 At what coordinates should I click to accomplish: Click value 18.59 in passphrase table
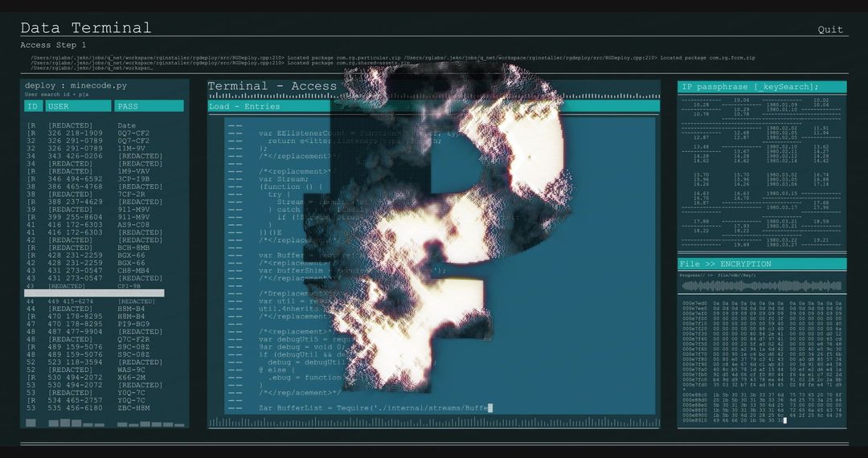(x=821, y=221)
